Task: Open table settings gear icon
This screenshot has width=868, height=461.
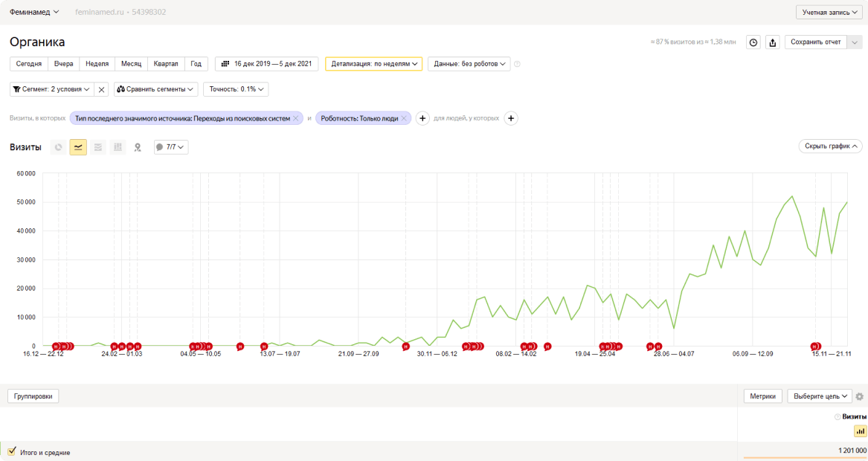Action: pos(860,396)
